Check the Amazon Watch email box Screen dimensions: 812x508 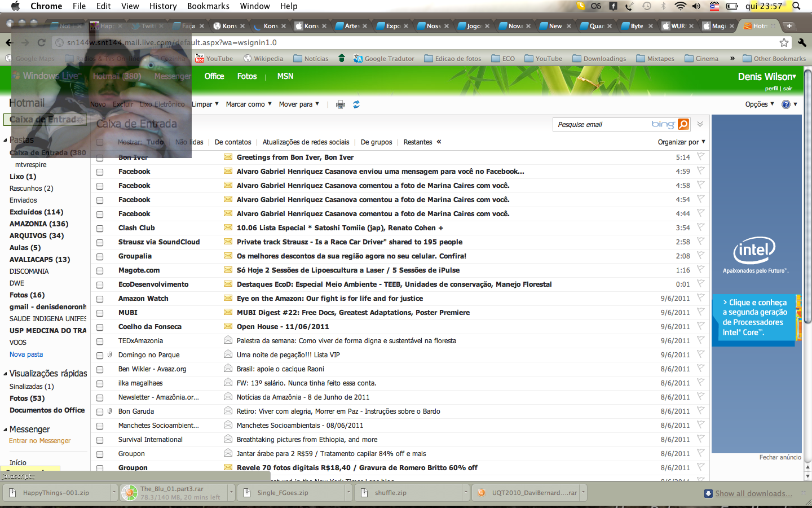(100, 299)
